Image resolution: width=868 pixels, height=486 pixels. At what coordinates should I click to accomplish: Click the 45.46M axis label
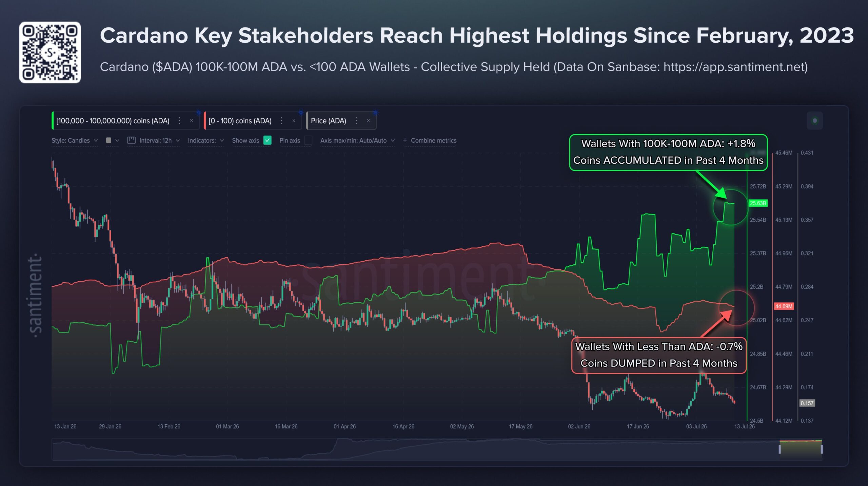[x=784, y=153]
